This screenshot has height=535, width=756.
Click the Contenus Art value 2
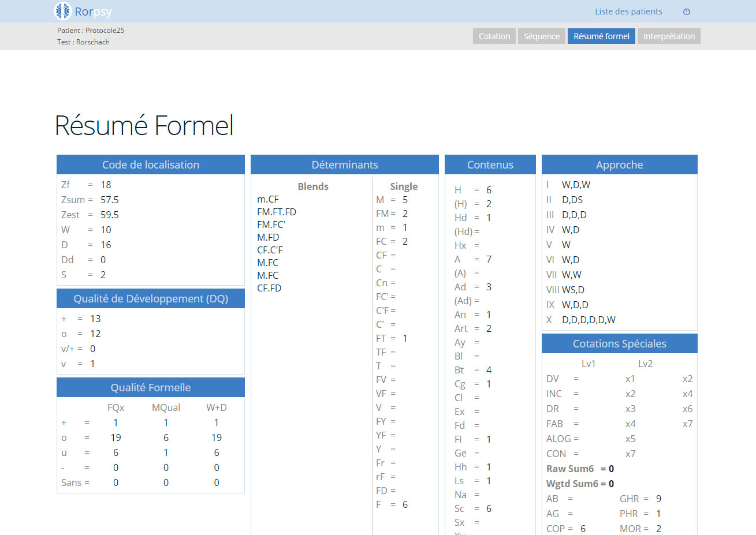pos(489,328)
